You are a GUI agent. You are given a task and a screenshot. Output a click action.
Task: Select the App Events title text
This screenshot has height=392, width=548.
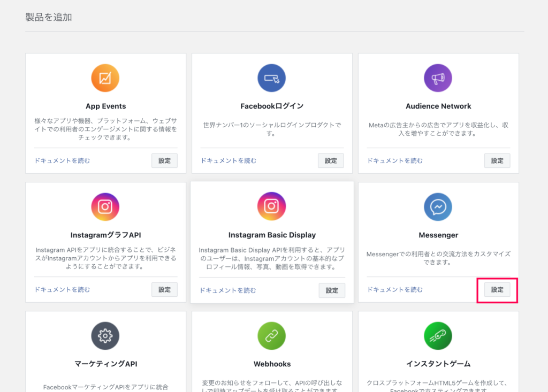[106, 106]
